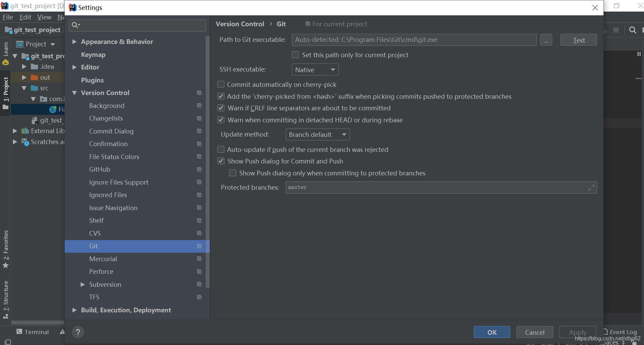This screenshot has width=644, height=345.
Task: Click per-project icon beside Perforce
Action: tap(199, 271)
